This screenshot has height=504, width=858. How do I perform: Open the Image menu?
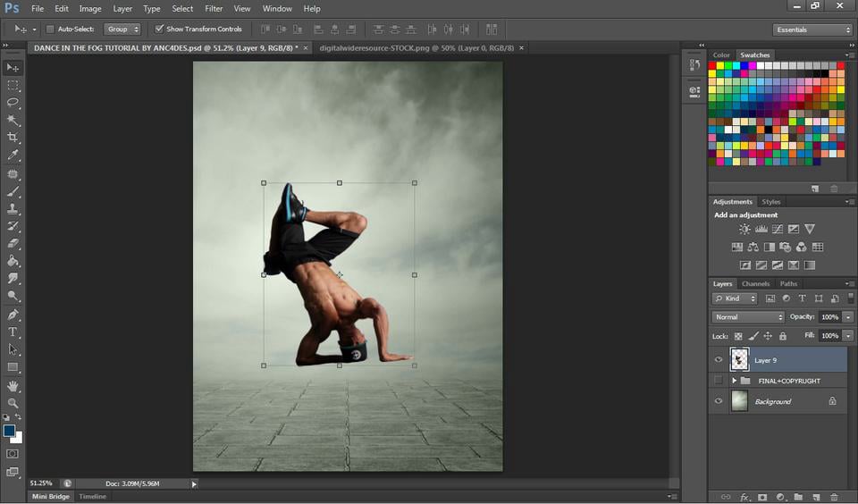(89, 9)
